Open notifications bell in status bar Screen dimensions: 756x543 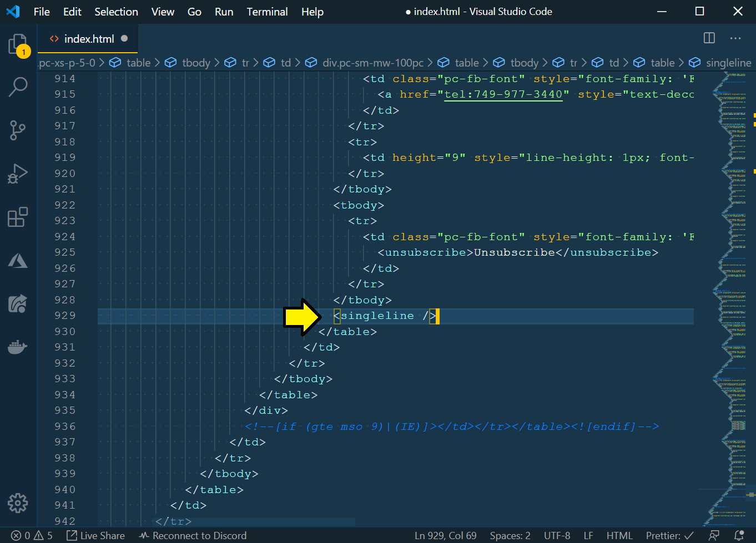coord(739,536)
